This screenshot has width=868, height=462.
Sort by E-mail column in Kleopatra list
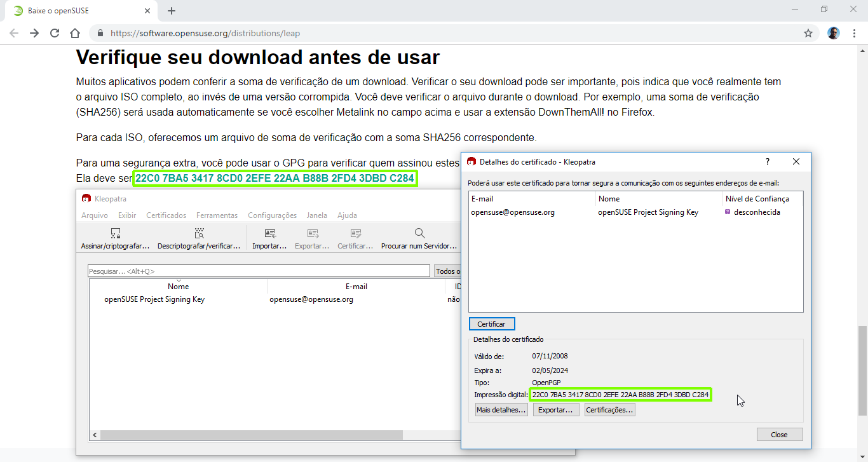[356, 287]
